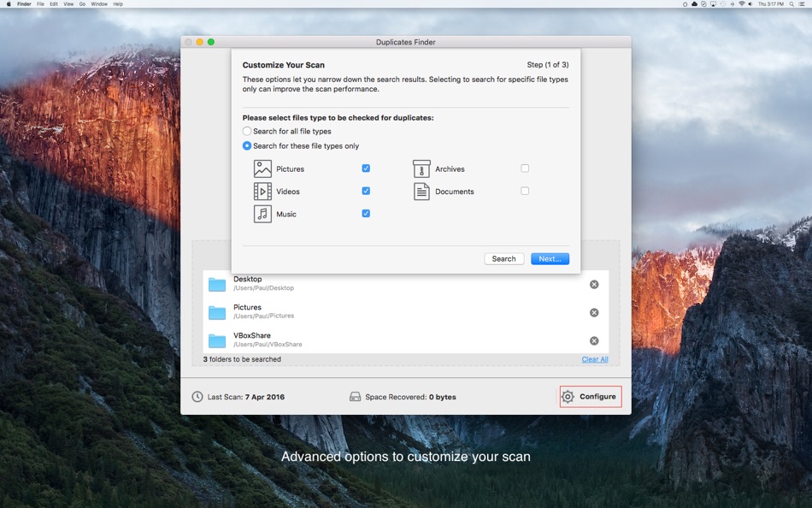The image size is (812, 508).
Task: Open the File menu
Action: pos(40,3)
